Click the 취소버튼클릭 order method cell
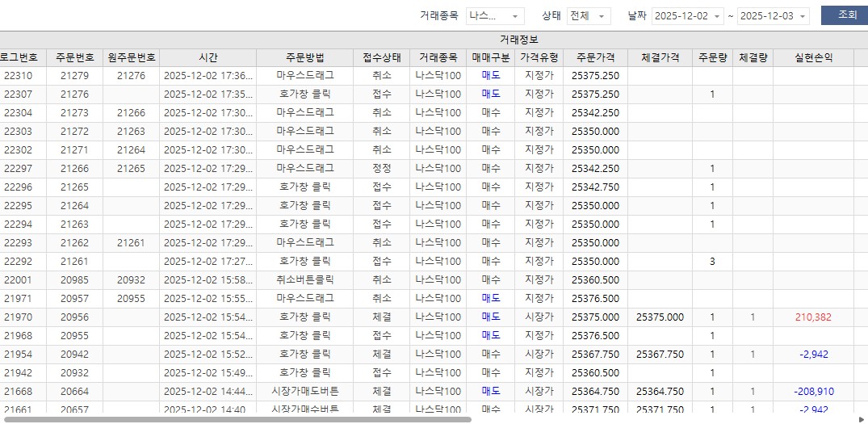Screen dimensions: 868x424 pyautogui.click(x=305, y=280)
